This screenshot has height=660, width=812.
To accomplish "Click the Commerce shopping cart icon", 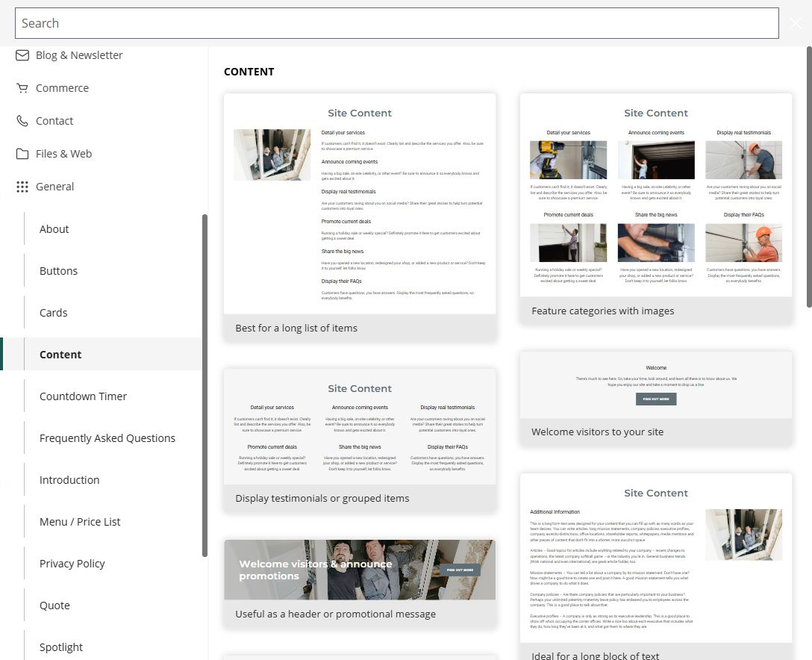I will [x=22, y=88].
